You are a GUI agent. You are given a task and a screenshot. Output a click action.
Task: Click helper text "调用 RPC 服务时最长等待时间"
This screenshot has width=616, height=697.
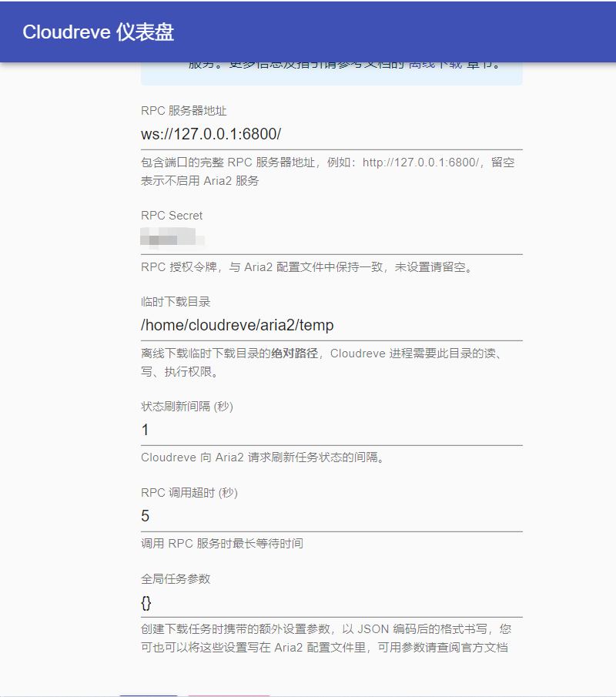click(x=222, y=544)
